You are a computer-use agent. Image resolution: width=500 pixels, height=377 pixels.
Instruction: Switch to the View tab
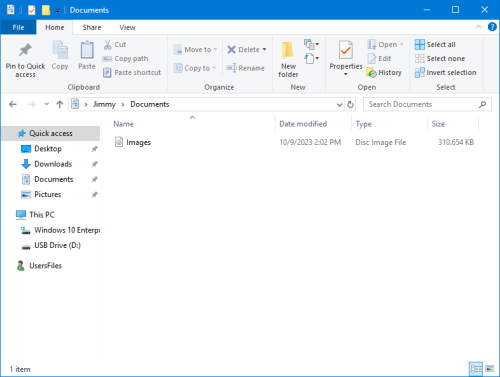[x=127, y=27]
